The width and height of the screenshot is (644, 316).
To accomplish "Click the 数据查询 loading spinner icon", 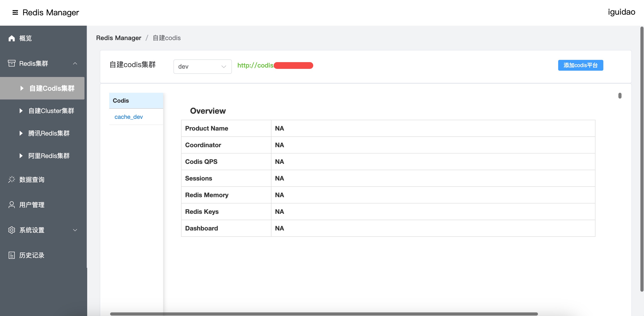I will point(11,180).
